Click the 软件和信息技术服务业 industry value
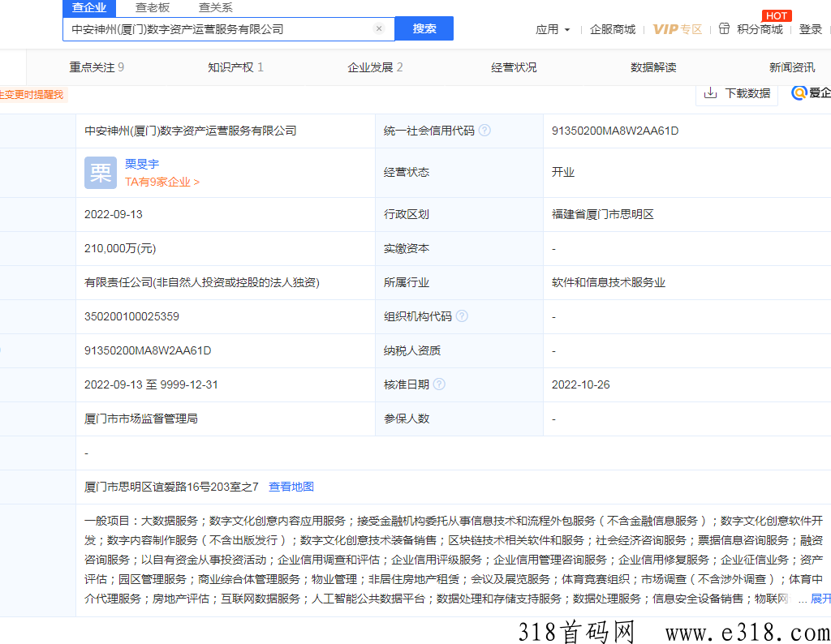 pos(608,283)
